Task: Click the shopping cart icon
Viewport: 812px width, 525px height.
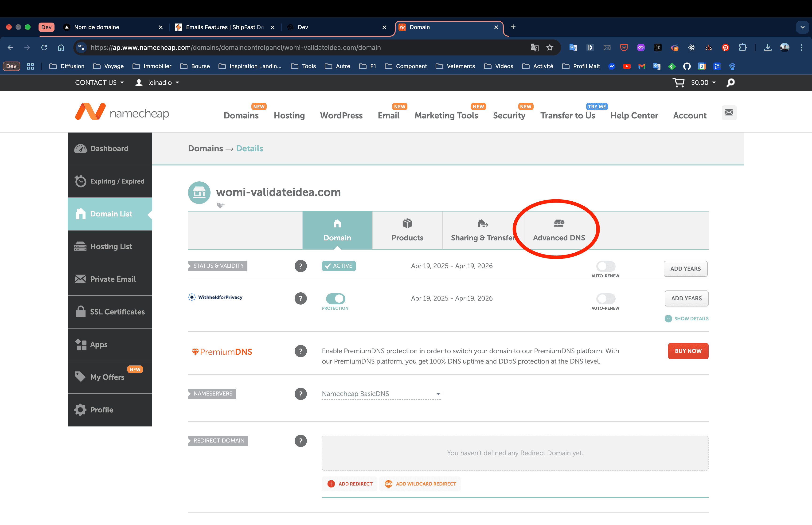Action: pyautogui.click(x=678, y=82)
